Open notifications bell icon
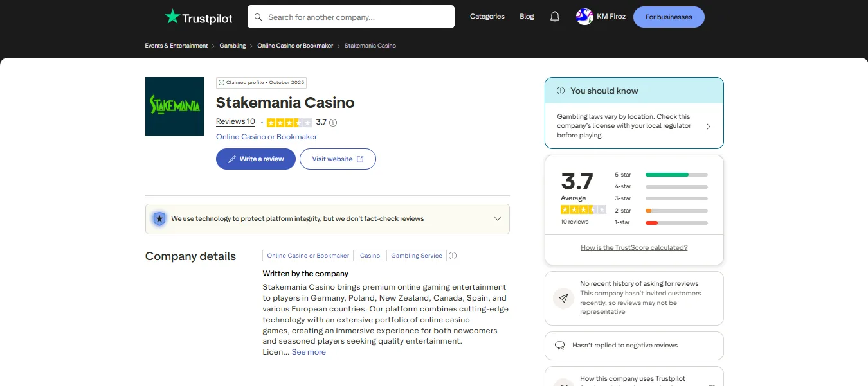This screenshot has width=868, height=386. [555, 17]
